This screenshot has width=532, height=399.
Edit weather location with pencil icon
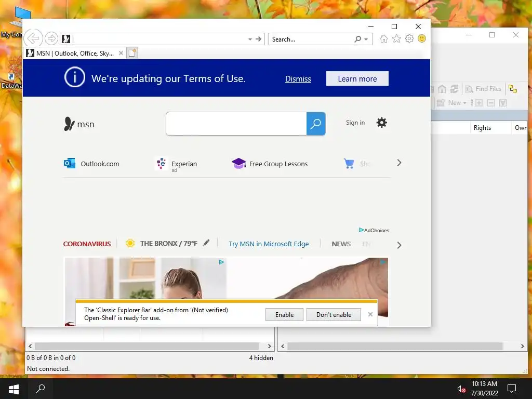[206, 243]
